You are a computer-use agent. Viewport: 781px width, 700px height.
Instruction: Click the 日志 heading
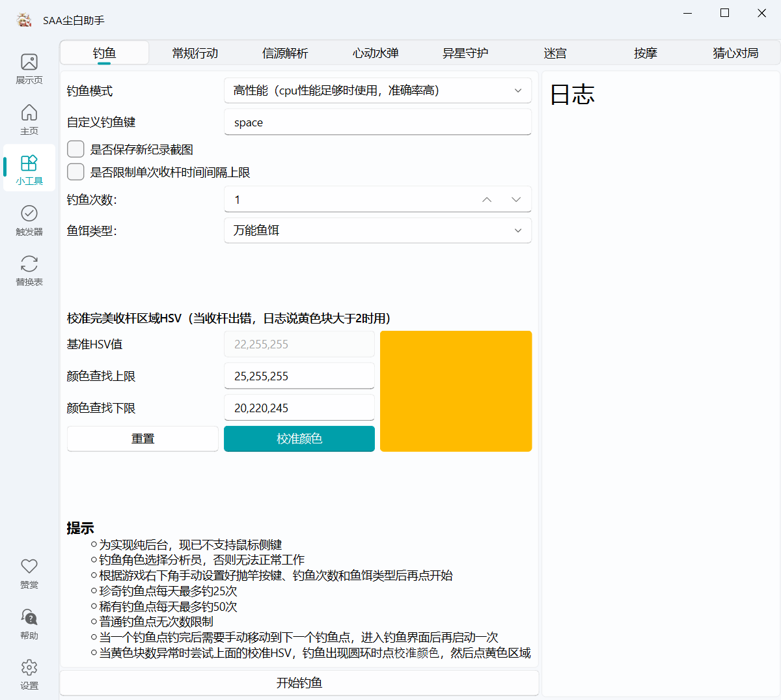coord(572,94)
